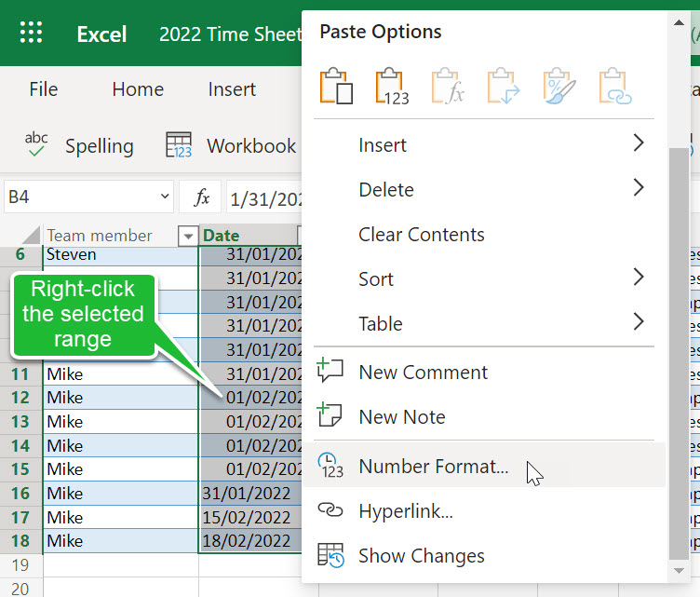
Task: Click the cell with date 18/02/2022
Action: point(250,541)
